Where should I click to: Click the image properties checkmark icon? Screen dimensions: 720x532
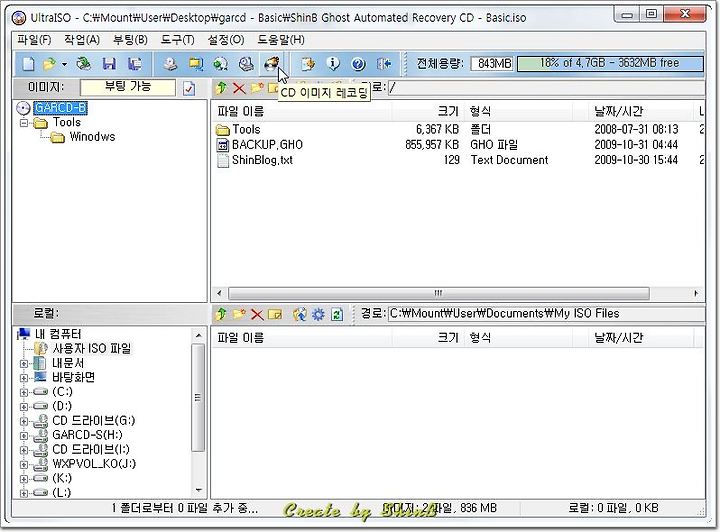[x=189, y=88]
